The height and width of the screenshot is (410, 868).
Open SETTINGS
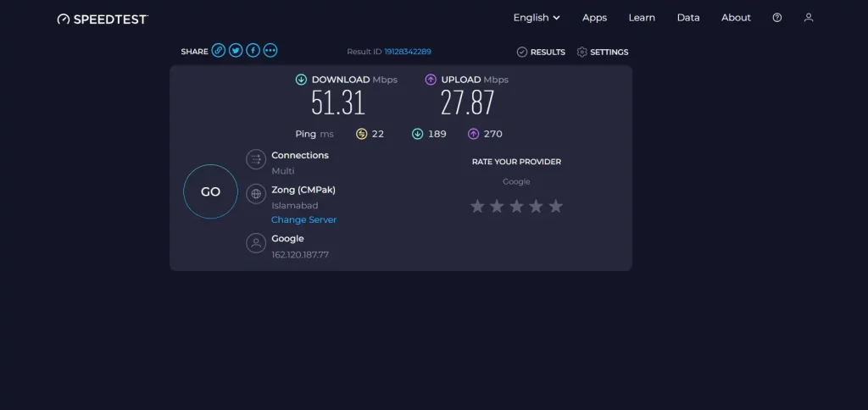tap(603, 52)
